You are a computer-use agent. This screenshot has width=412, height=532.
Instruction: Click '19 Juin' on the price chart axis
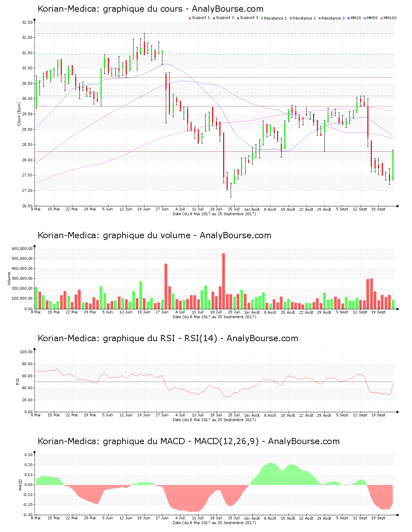[144, 209]
